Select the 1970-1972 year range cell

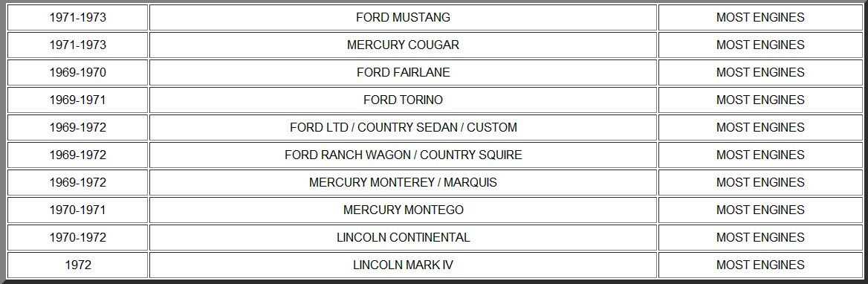(77, 237)
